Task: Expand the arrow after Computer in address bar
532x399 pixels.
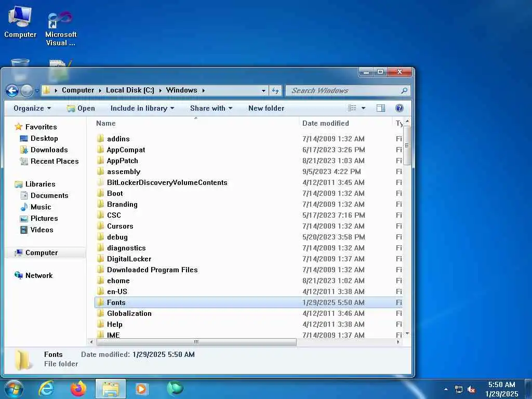Action: (x=100, y=90)
